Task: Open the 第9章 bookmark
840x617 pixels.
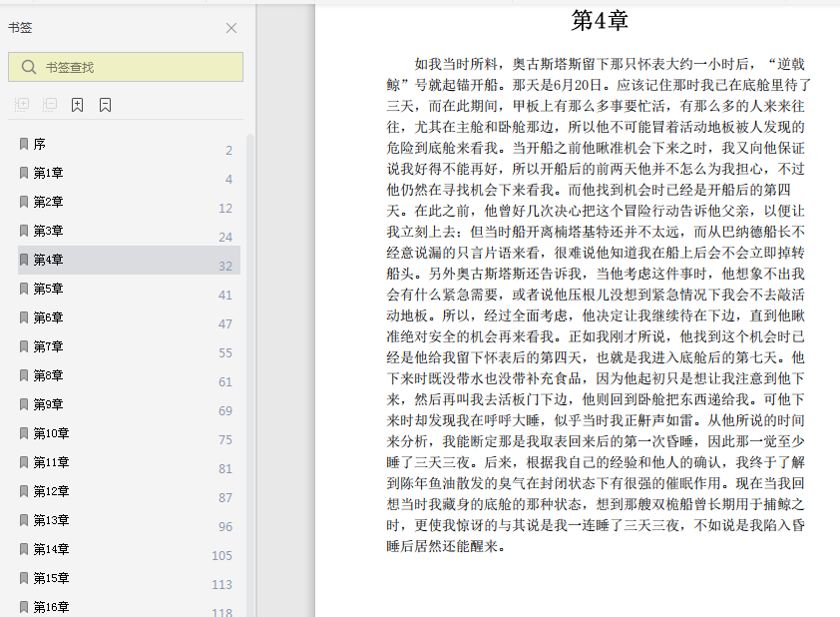Action: [x=129, y=404]
